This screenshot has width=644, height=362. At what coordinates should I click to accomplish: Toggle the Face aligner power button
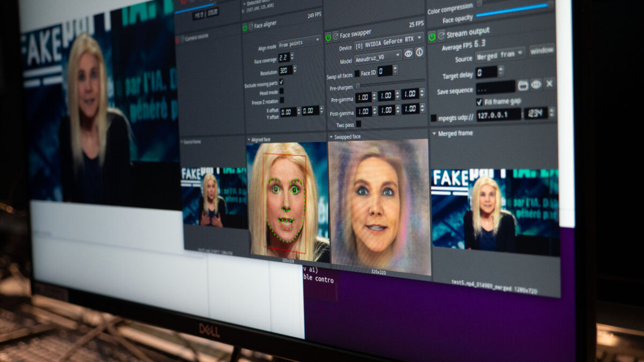click(245, 27)
